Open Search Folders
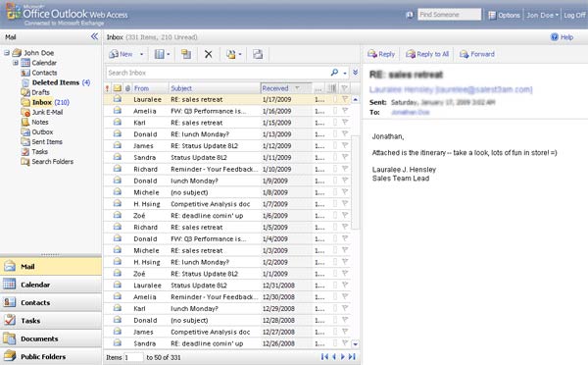588x365 pixels. coord(47,162)
